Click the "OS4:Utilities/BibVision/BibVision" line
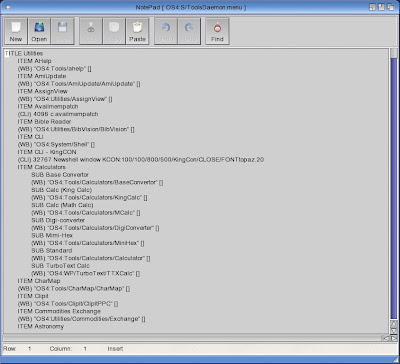 point(76,129)
